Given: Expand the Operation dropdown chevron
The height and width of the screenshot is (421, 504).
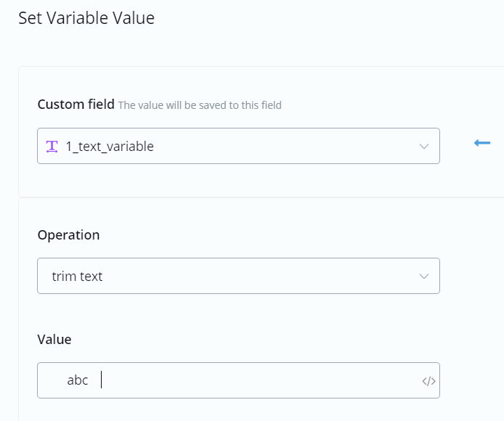Looking at the screenshot, I should (x=424, y=277).
